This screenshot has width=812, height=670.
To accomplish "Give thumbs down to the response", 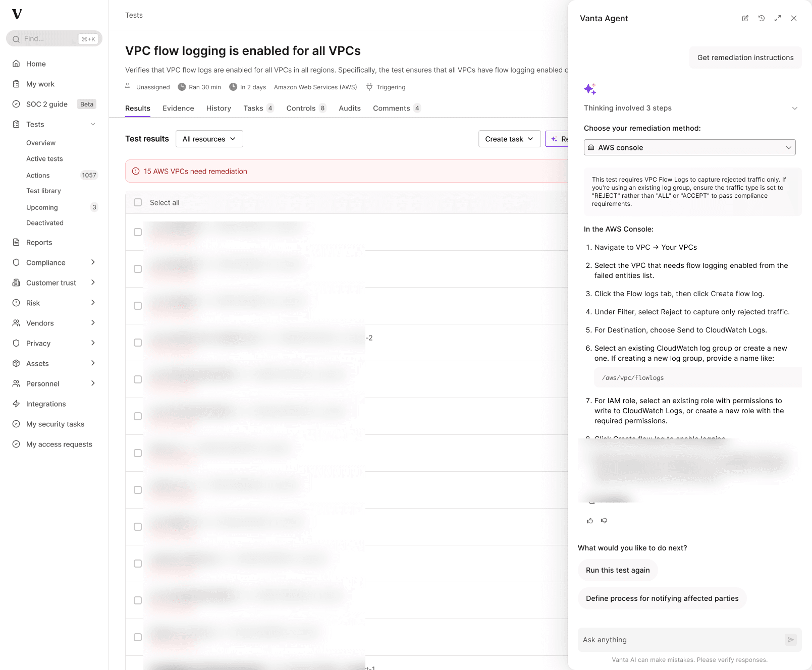I will pyautogui.click(x=604, y=521).
